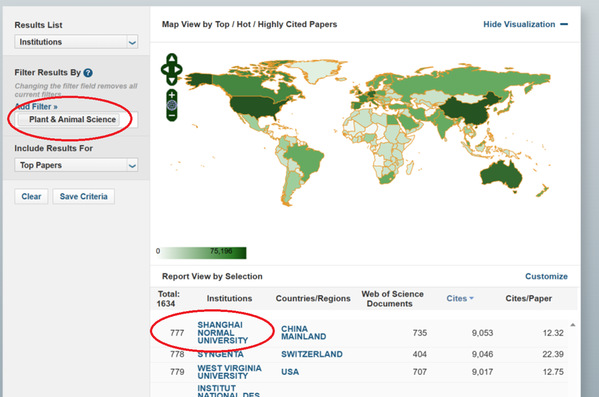The width and height of the screenshot is (599, 397).
Task: Click the table scrollbar up arrow
Action: pyautogui.click(x=573, y=325)
